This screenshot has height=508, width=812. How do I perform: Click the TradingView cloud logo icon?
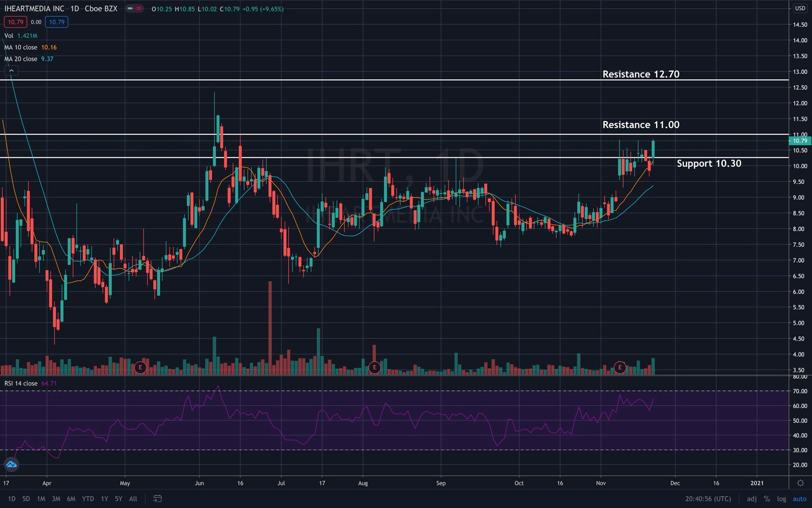pos(11,464)
